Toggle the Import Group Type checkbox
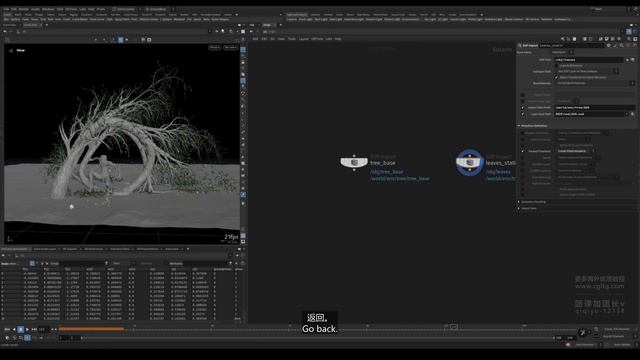This screenshot has height=360, width=640. 522,101
